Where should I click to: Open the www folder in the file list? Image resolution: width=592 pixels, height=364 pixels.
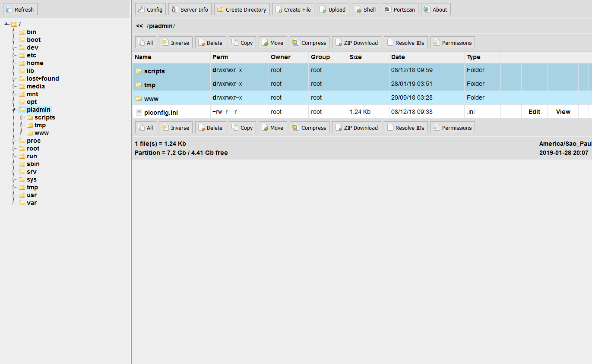151,99
